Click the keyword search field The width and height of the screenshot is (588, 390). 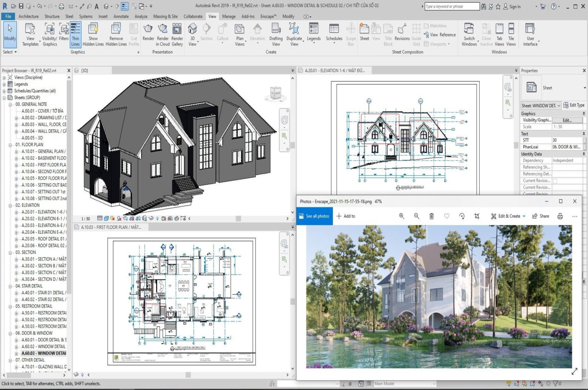(x=452, y=6)
